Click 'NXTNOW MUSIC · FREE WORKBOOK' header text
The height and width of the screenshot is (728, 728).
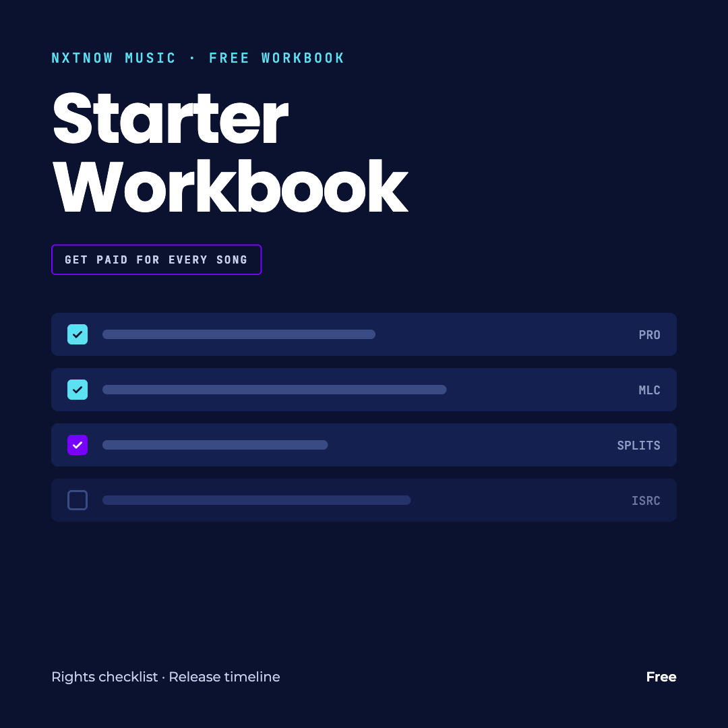pyautogui.click(x=198, y=58)
